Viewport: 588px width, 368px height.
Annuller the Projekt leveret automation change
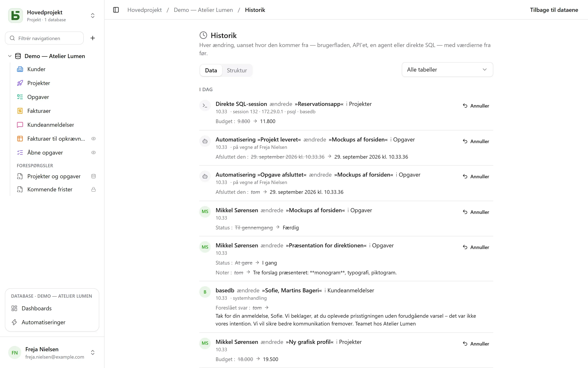click(x=476, y=141)
